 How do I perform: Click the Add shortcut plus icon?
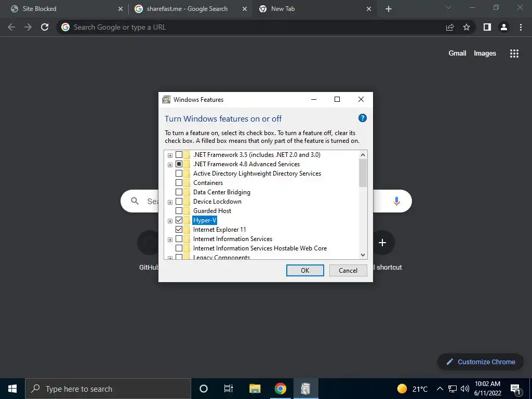point(382,243)
